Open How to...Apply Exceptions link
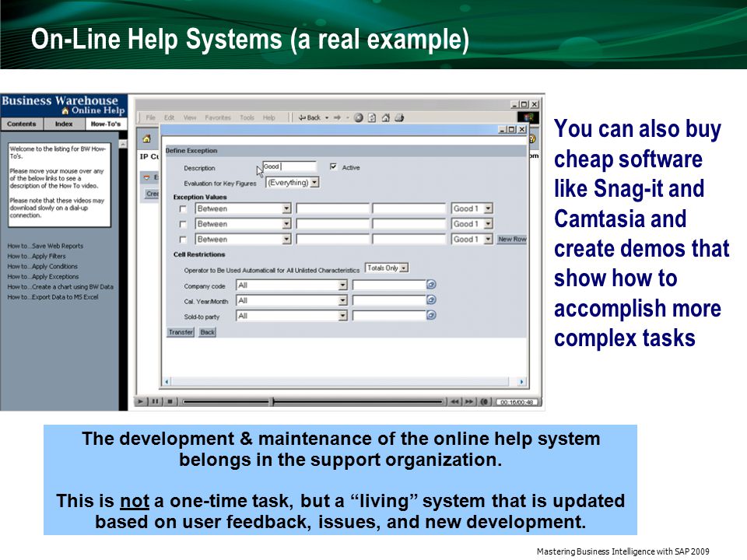747x560 pixels. [x=43, y=277]
